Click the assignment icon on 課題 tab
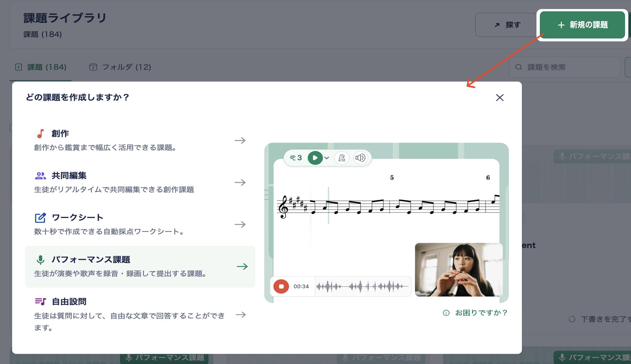The height and width of the screenshot is (364, 631). pos(18,67)
